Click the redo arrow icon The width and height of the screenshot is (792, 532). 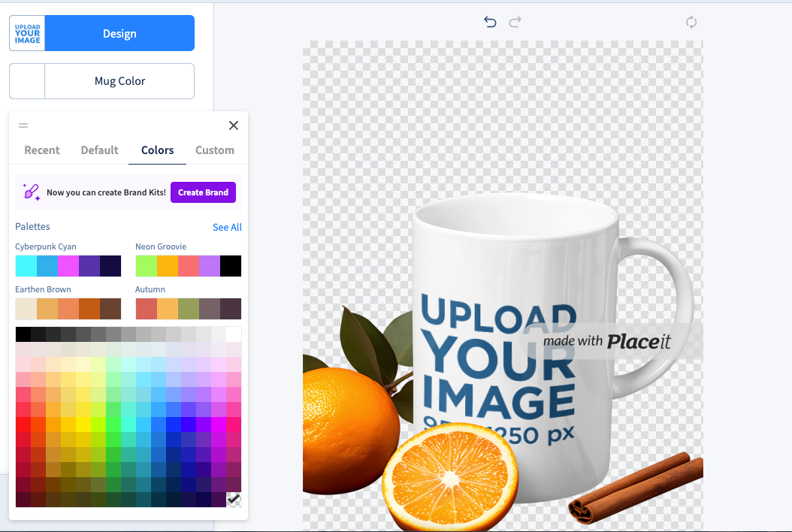pyautogui.click(x=515, y=23)
